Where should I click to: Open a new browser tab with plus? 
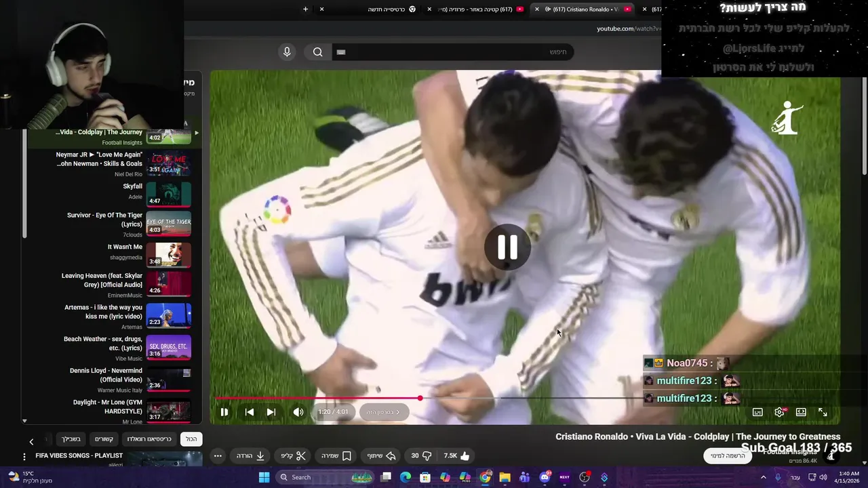coord(305,9)
